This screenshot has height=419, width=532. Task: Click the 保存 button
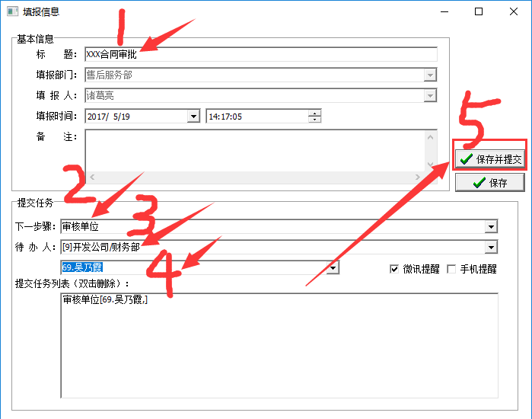click(x=490, y=183)
